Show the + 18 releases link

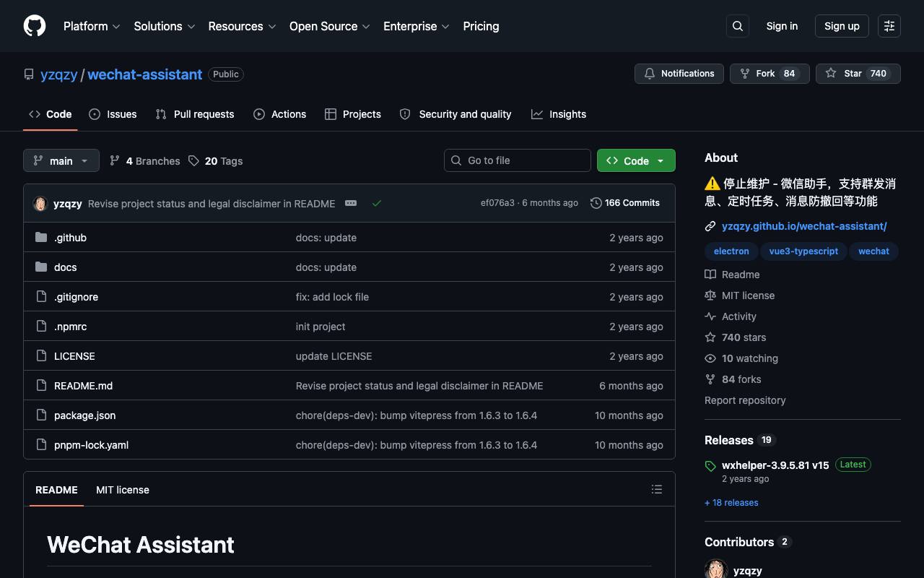pyautogui.click(x=731, y=503)
